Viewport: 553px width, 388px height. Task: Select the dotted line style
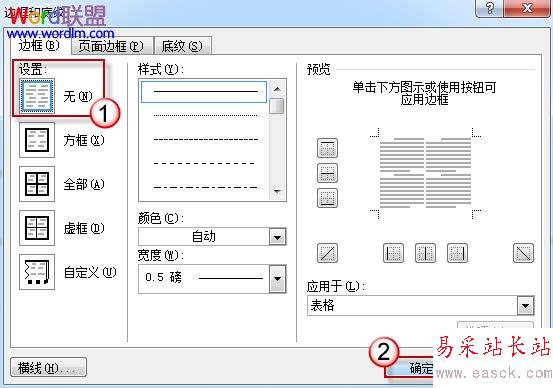[205, 115]
